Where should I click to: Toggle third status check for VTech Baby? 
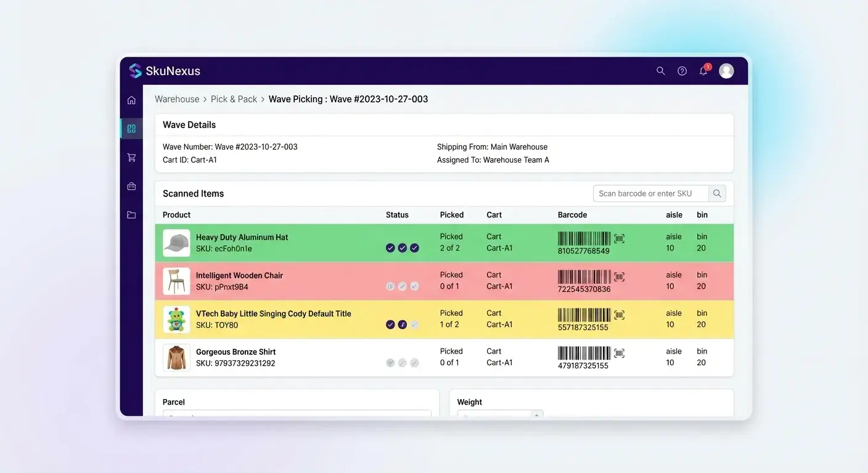414,325
